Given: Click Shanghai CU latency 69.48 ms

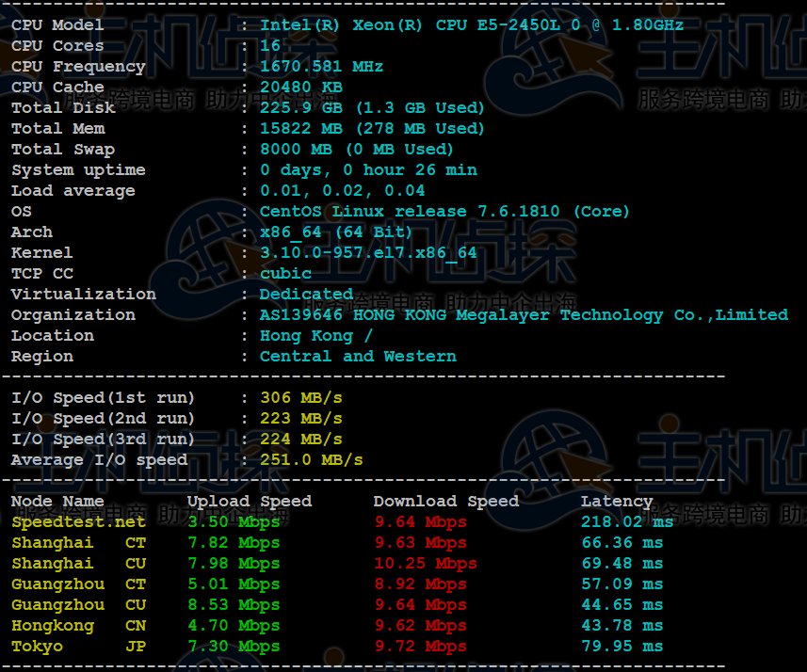Looking at the screenshot, I should click(x=622, y=564).
